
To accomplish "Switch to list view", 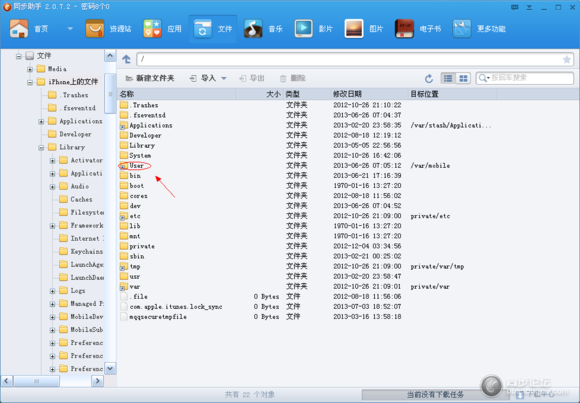I will (x=448, y=78).
